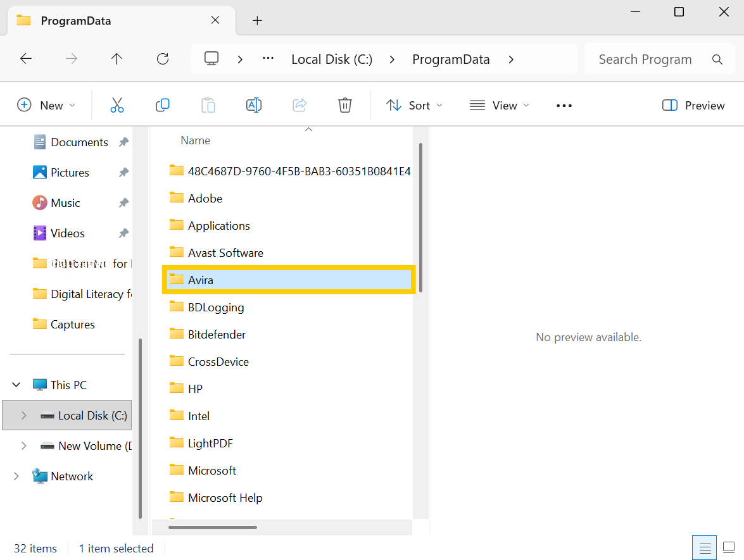Click the Delete trash icon

[x=345, y=105]
